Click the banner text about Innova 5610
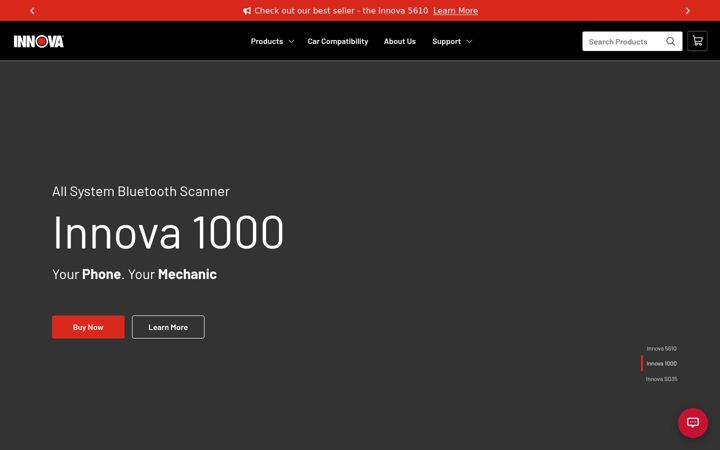Screen dimensions: 720x450 (341, 11)
